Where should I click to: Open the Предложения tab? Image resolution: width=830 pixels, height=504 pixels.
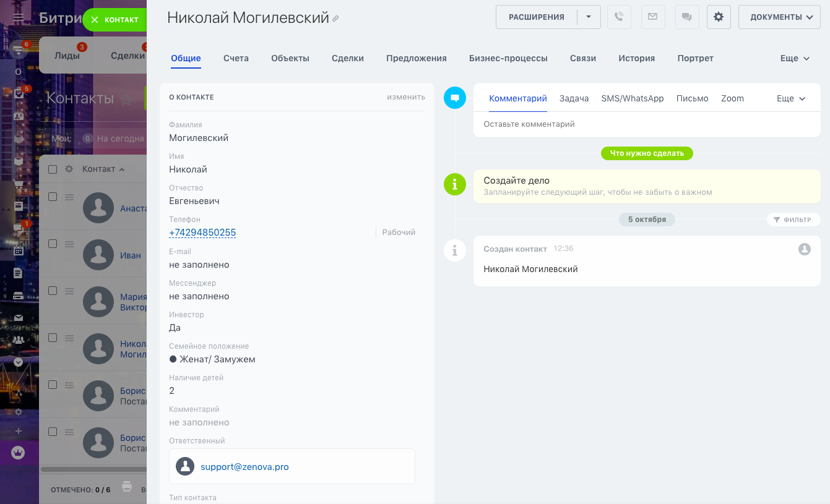coord(417,58)
